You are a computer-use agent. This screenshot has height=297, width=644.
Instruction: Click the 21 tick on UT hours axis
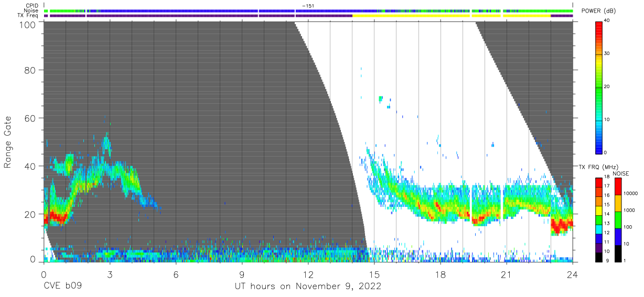[x=507, y=274]
